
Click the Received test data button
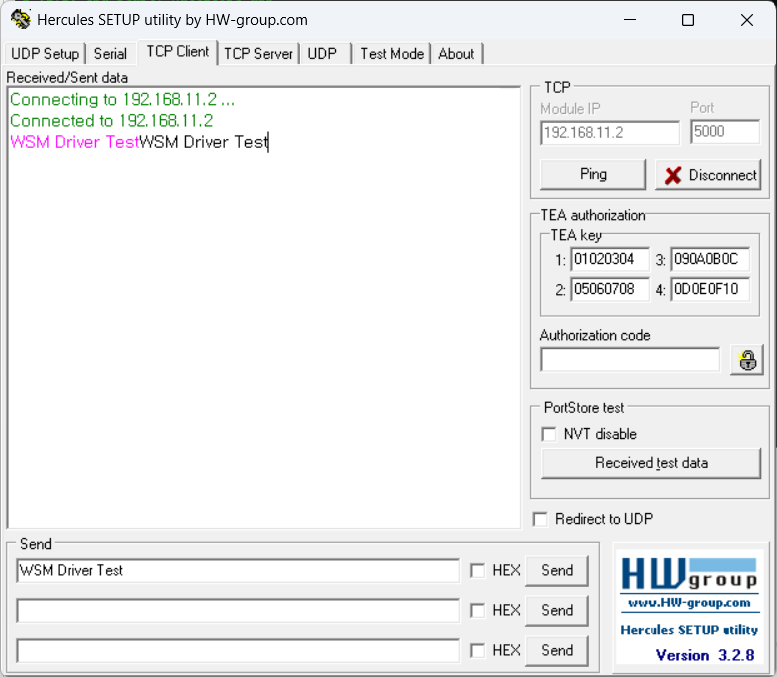(x=651, y=463)
